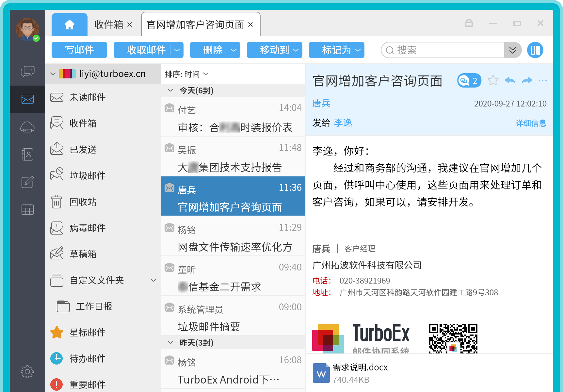
Task: Open the cloud drive sidebar icon
Action: (27, 127)
